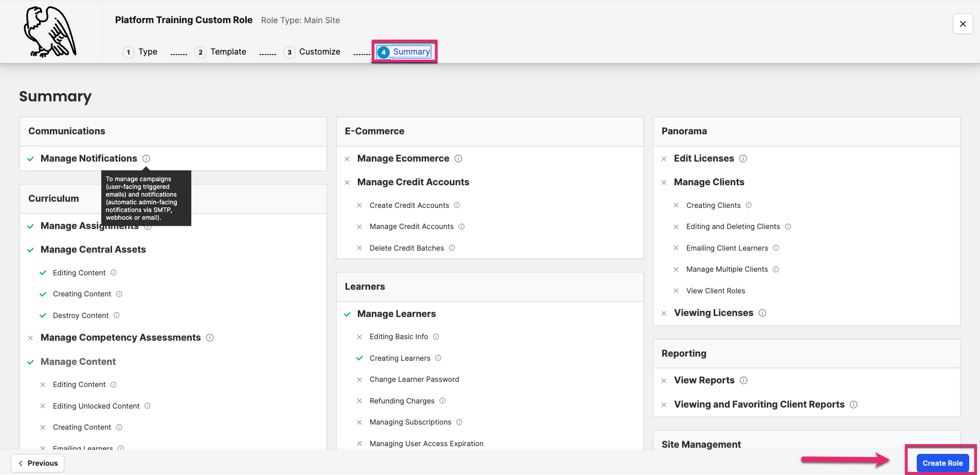
Task: Click the Role Type: Main Site label
Action: coord(300,21)
